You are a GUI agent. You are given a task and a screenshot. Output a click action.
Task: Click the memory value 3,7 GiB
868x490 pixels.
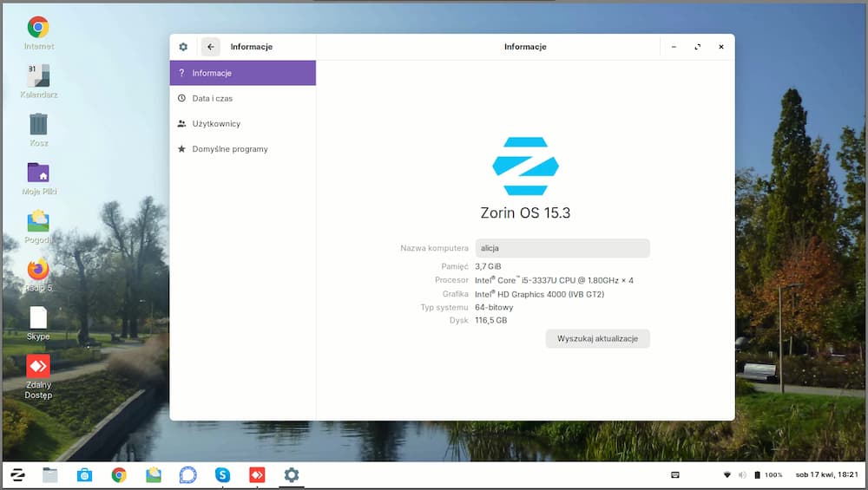(x=488, y=266)
